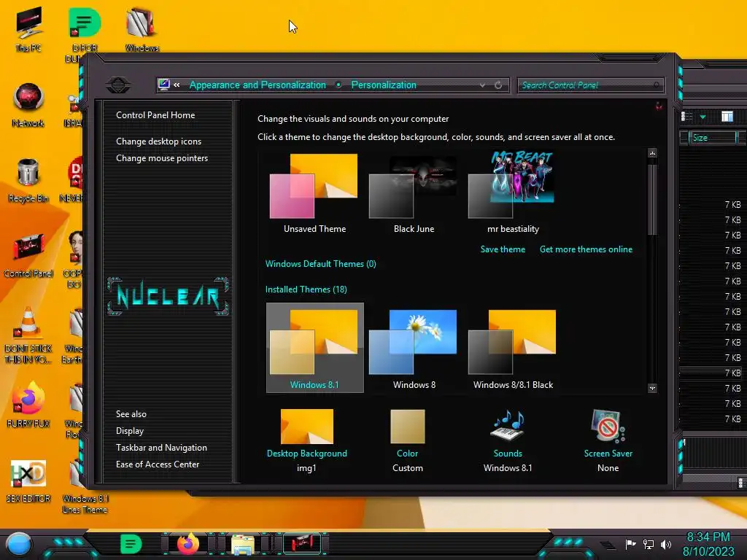Select the mr beastiality theme

tap(513, 193)
